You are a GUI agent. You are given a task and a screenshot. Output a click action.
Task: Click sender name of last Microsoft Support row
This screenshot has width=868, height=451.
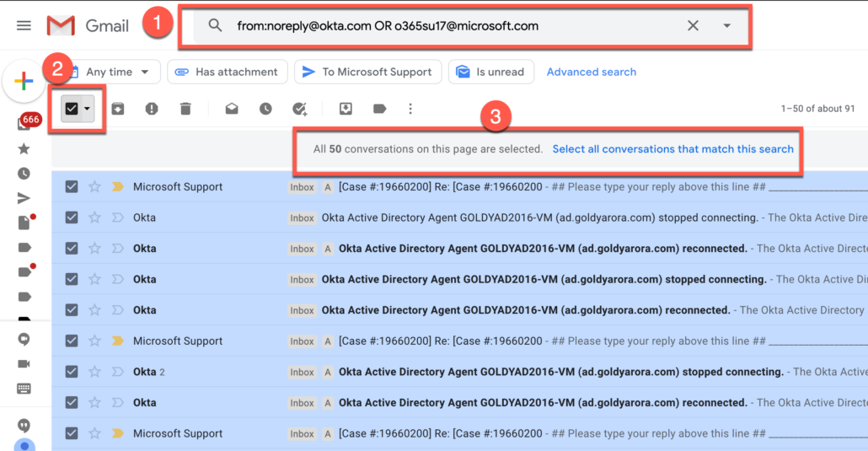click(178, 433)
